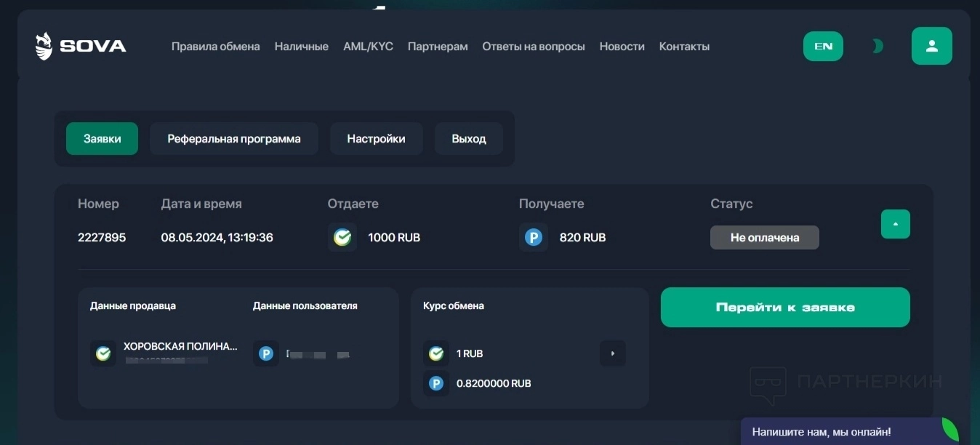Click the exchange rate right-arrow button
980x445 pixels.
(x=612, y=353)
